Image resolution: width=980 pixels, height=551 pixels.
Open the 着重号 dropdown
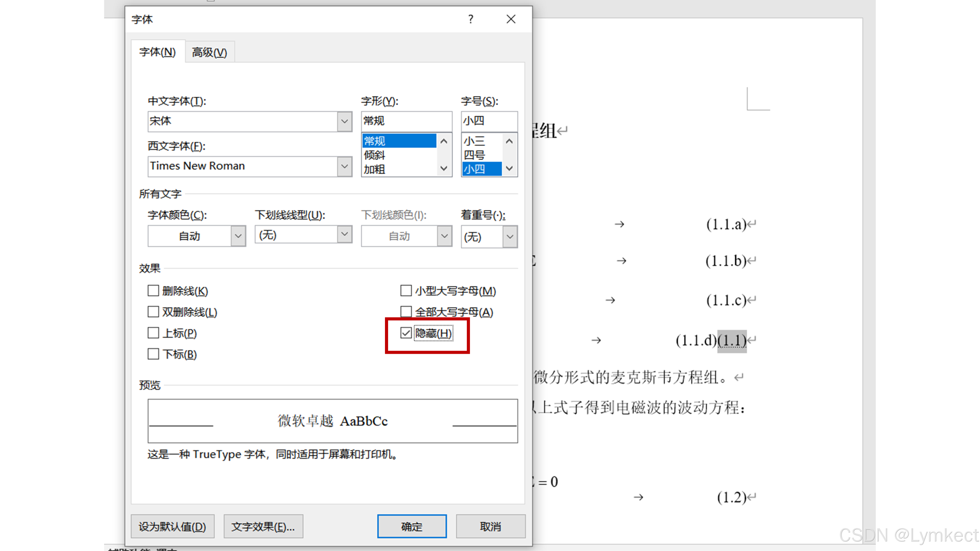[x=510, y=237]
